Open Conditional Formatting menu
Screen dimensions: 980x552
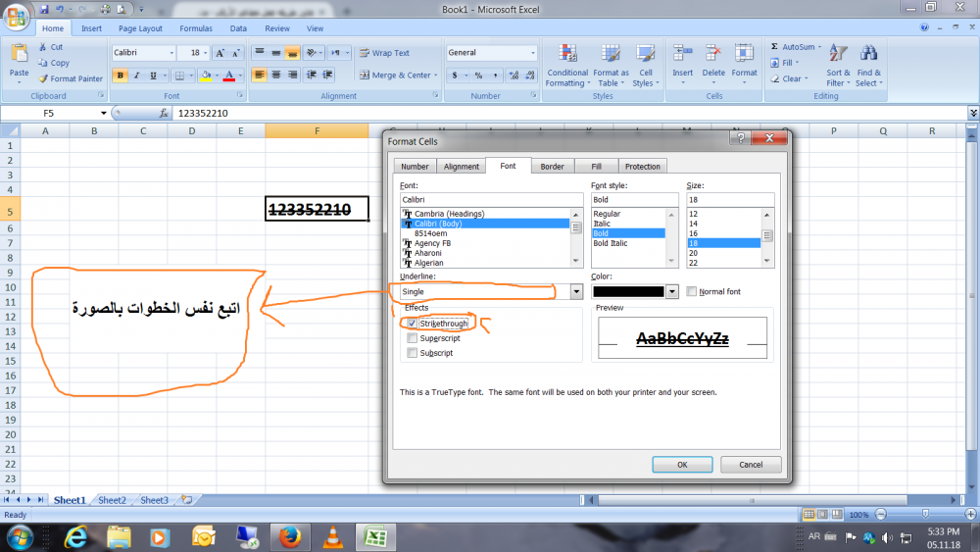[x=567, y=66]
